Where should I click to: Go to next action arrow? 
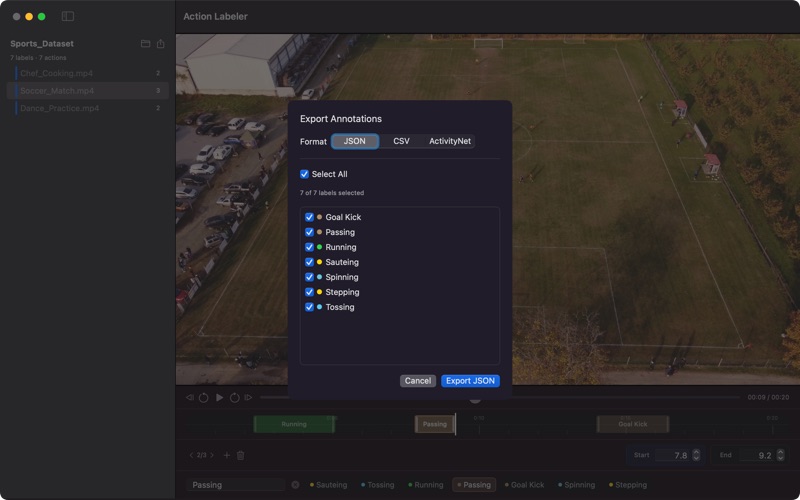click(x=212, y=455)
